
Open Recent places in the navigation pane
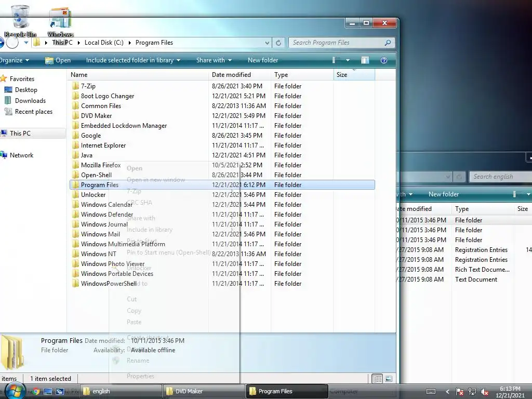[x=33, y=112]
